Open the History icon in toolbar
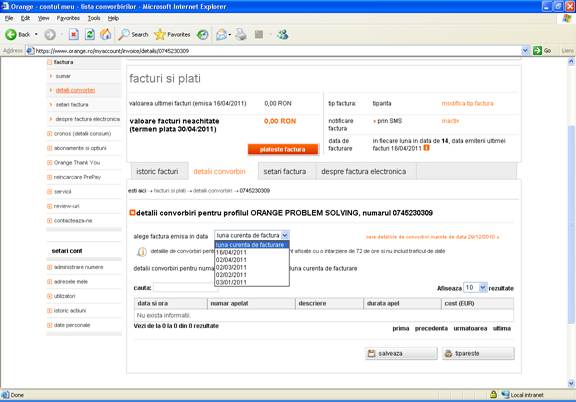The height and width of the screenshot is (402, 576). click(202, 35)
